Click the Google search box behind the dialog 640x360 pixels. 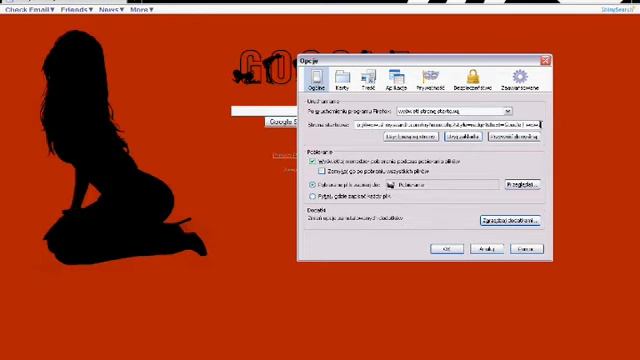tap(264, 111)
